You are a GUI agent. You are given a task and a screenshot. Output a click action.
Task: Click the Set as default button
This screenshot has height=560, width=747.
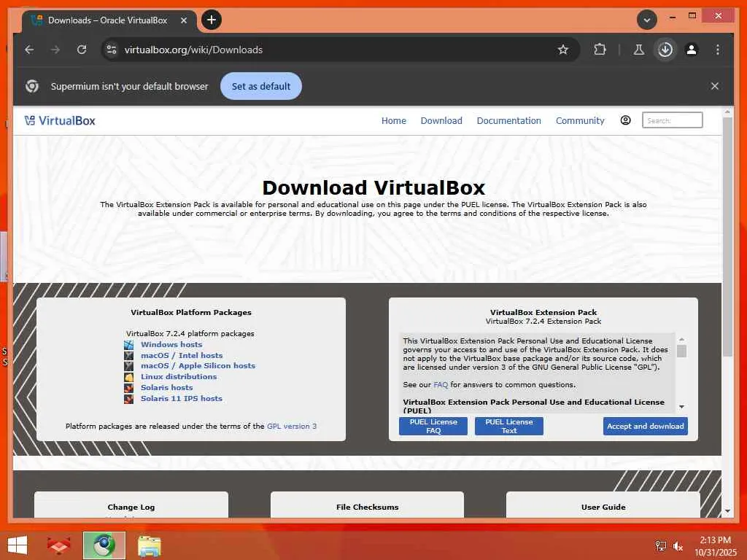click(261, 86)
